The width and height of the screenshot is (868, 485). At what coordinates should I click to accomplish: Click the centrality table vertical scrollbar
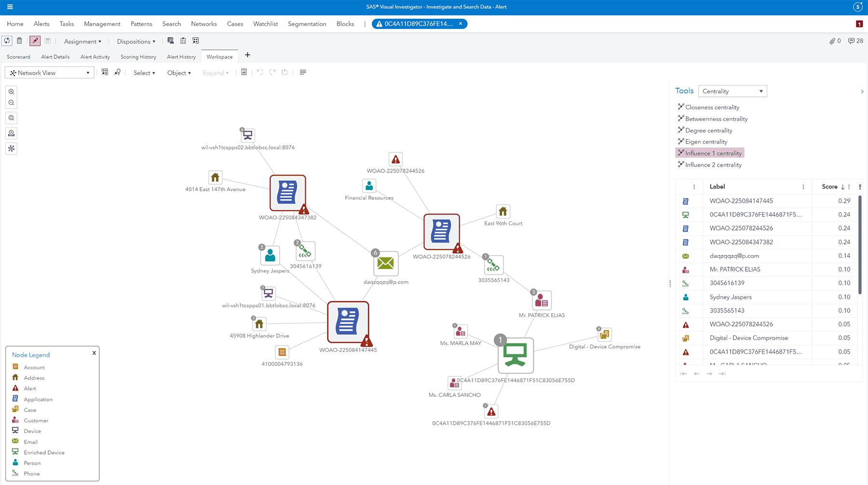(860, 244)
